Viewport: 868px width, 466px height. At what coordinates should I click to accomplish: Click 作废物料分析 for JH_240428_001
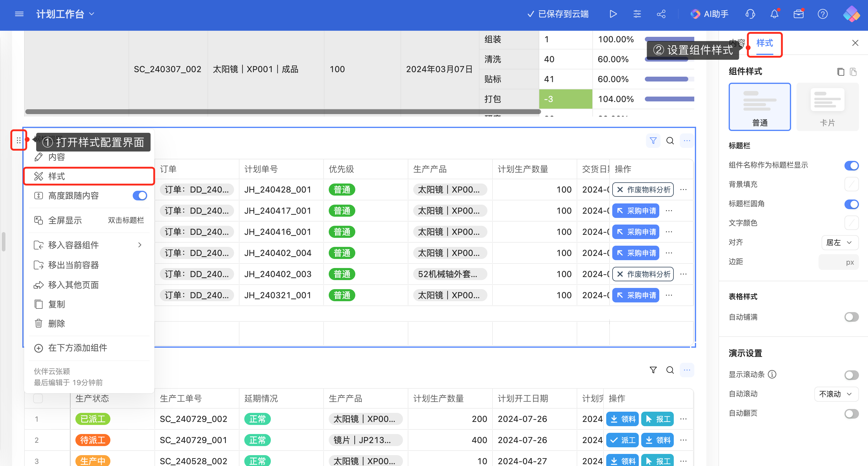tap(643, 190)
